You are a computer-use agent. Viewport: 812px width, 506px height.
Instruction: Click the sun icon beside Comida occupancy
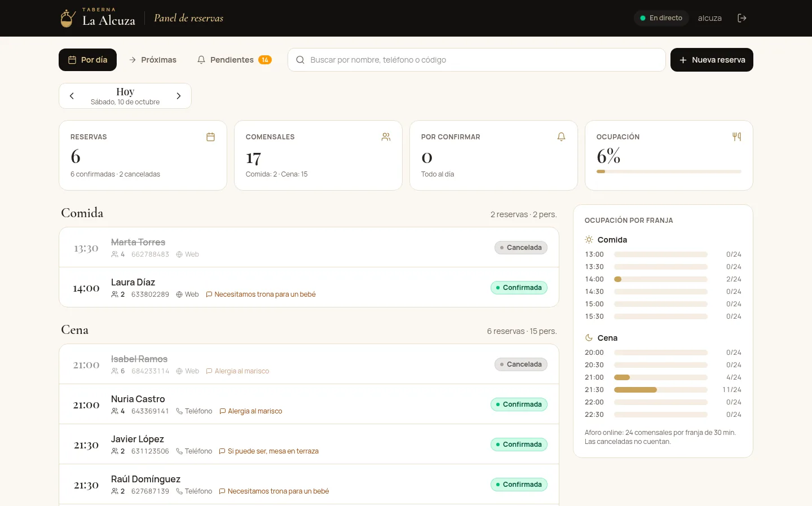[x=589, y=240]
